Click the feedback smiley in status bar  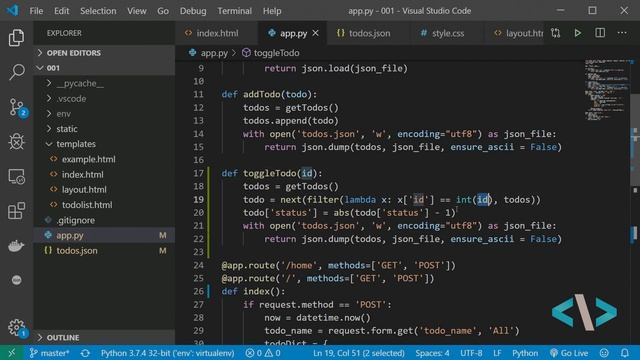point(604,353)
